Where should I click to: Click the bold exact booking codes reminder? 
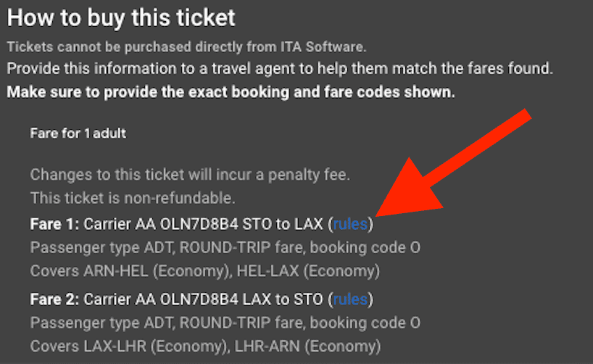pyautogui.click(x=231, y=93)
